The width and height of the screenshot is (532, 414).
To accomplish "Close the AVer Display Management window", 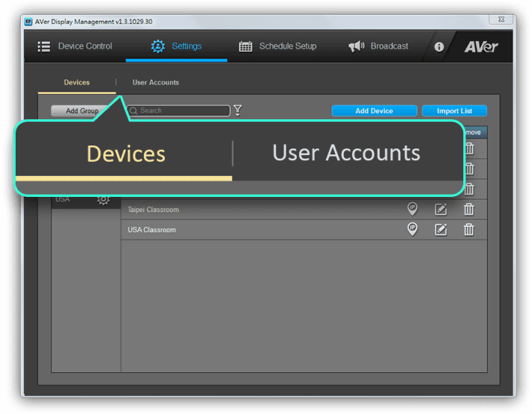I will tap(501, 19).
